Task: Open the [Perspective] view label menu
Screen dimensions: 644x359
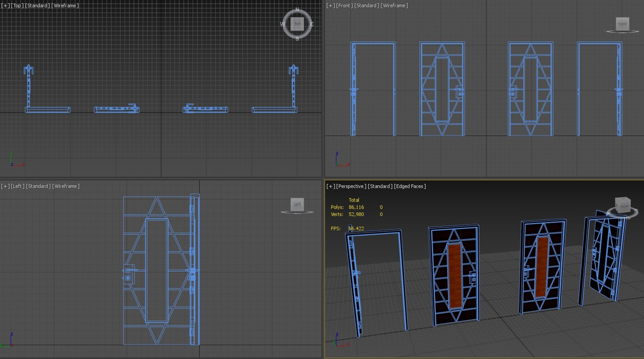Action: pyautogui.click(x=351, y=186)
